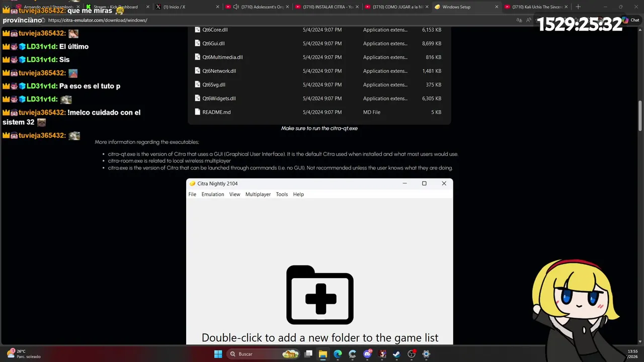
Task: Click the speaker mute icon on Adolescent's tab
Action: click(236, 7)
